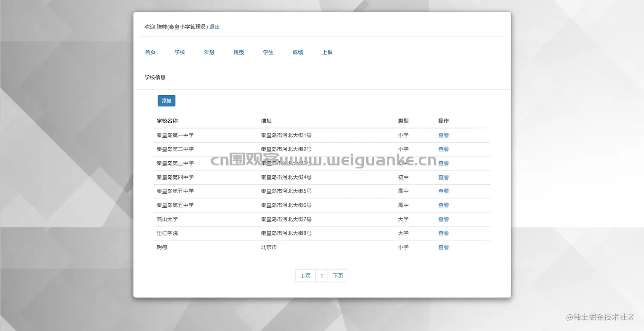Select the address 秦皇岛市河北大街5号

tap(286, 191)
